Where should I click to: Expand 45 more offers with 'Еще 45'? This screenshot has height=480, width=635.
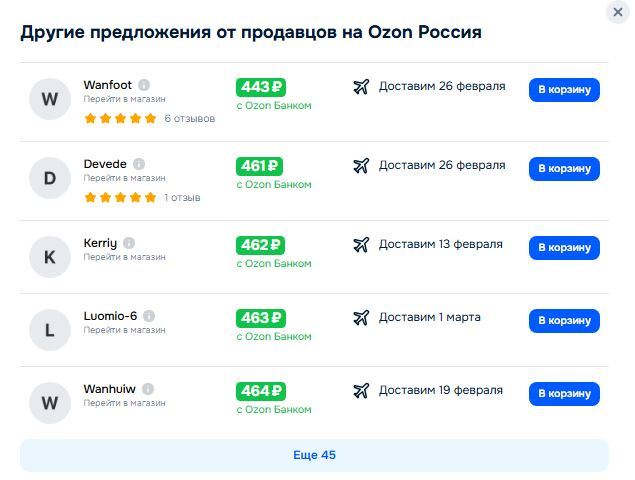coord(314,455)
